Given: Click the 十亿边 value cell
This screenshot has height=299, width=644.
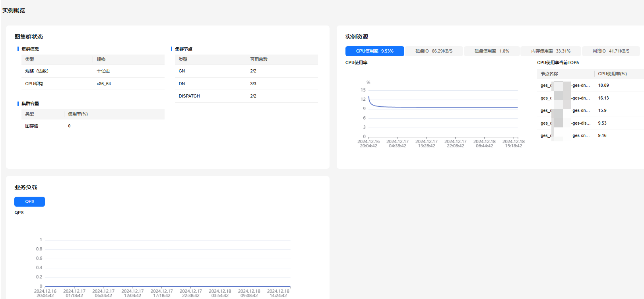Looking at the screenshot, I should [103, 71].
